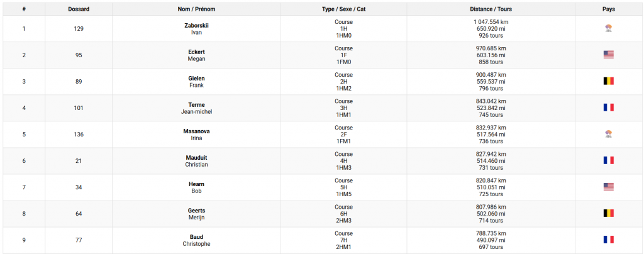Sort by the # rank column header
Viewport: 644px width, 254px height.
pos(24,9)
